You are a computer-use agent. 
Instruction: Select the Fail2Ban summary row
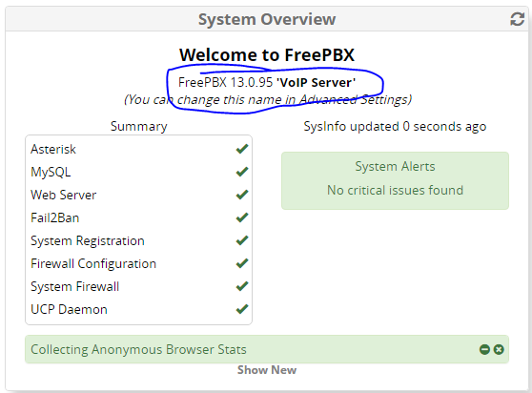pos(139,217)
